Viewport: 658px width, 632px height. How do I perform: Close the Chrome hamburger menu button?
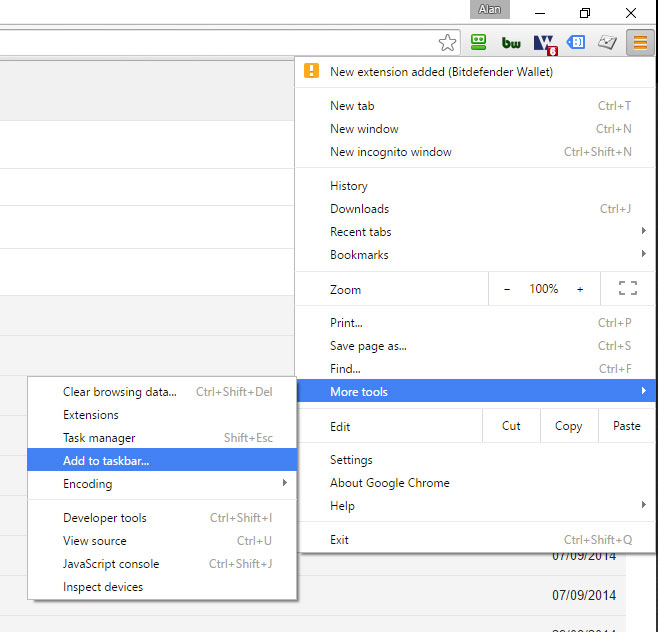tap(640, 42)
